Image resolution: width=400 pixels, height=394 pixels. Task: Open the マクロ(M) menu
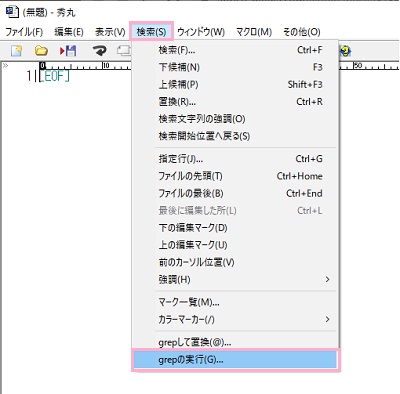[254, 32]
